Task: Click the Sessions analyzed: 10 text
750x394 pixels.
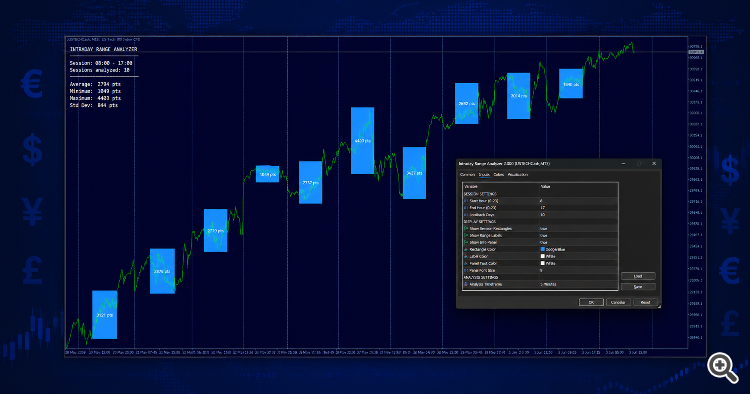Action: point(99,70)
